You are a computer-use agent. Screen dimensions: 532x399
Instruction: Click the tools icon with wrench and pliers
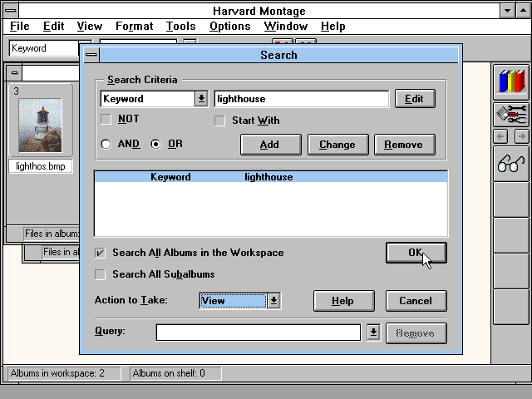[511, 114]
